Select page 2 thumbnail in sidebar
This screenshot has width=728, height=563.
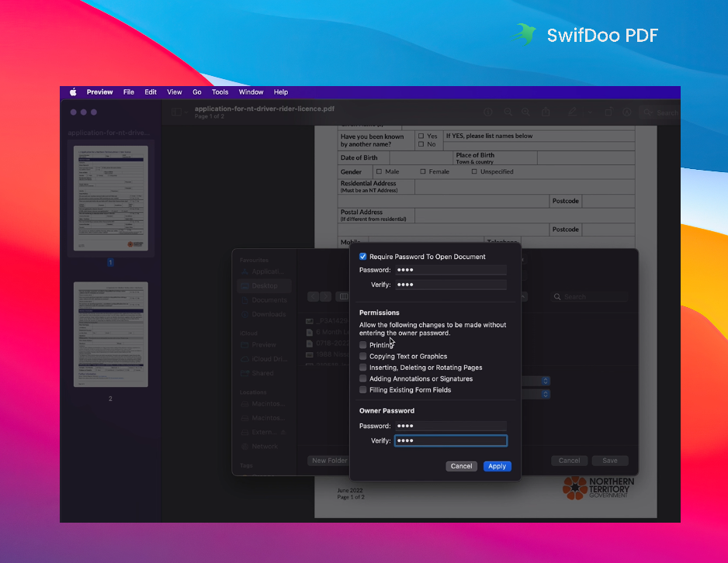click(110, 334)
